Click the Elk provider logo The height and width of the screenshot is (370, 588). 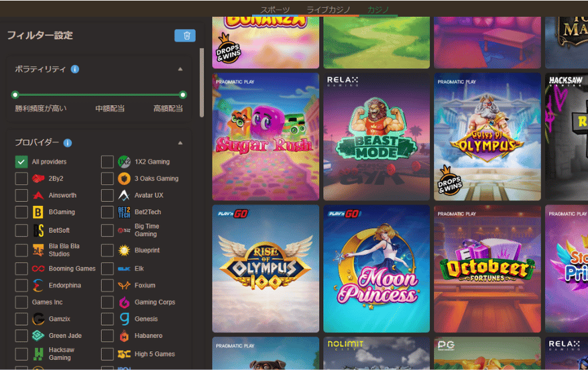(x=124, y=269)
